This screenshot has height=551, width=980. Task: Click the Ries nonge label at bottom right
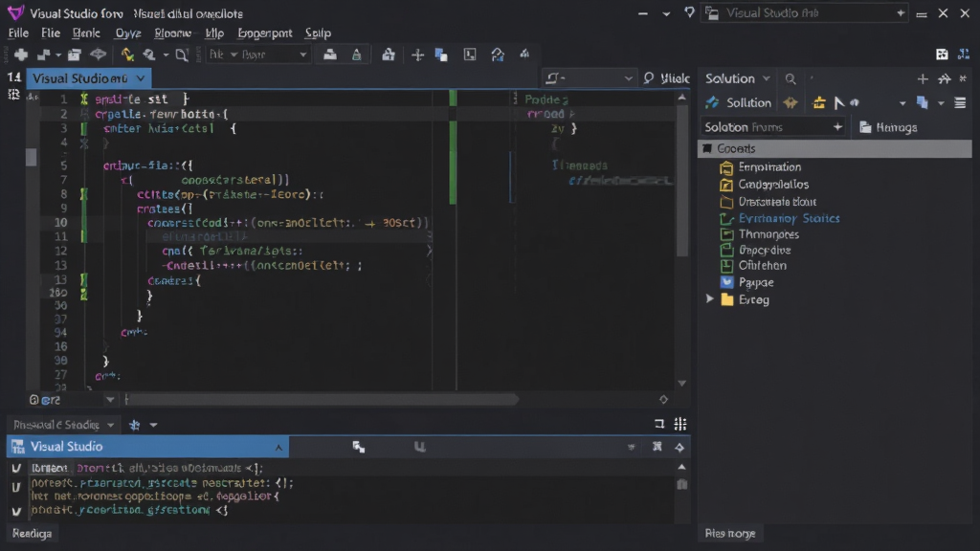coord(730,534)
